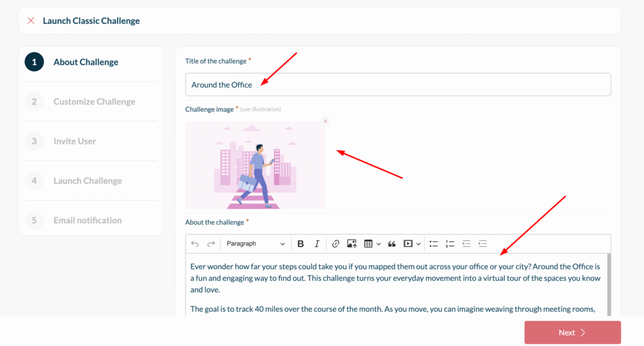
Task: Apply block quote formatting
Action: coord(392,243)
